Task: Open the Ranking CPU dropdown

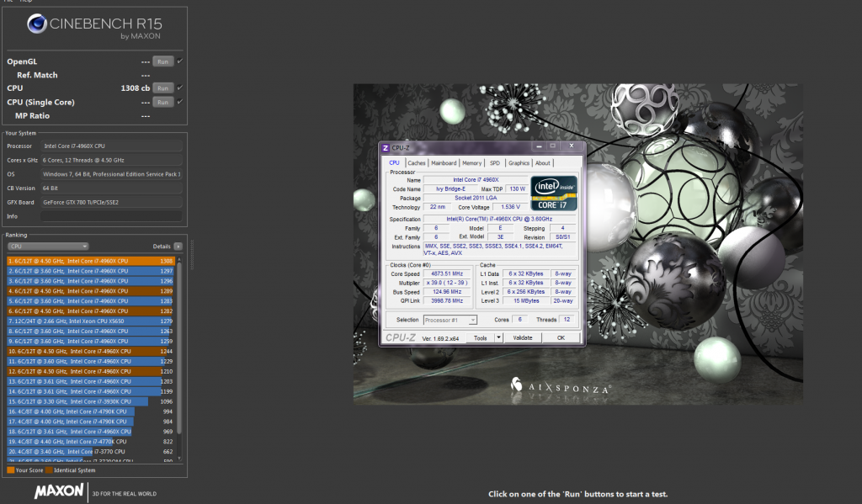Action: pyautogui.click(x=48, y=247)
